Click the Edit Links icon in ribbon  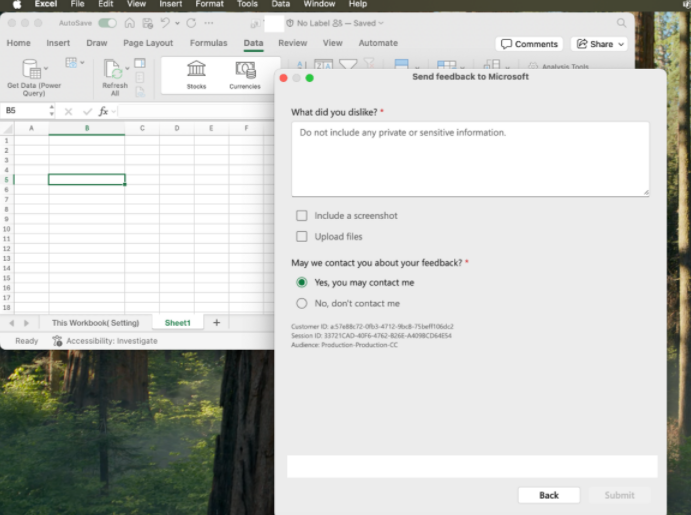click(x=140, y=92)
